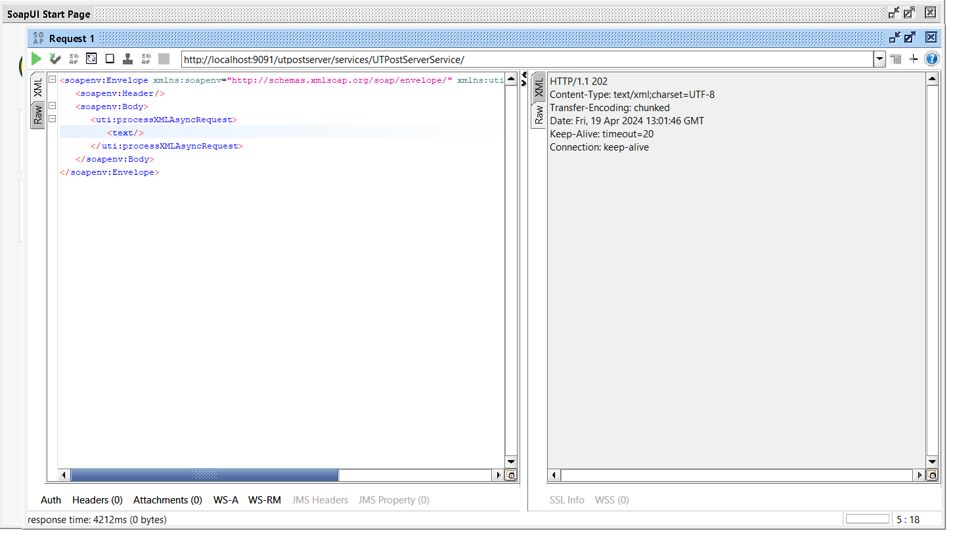Click the SOAP icon left of the recreate icon

pos(74,59)
